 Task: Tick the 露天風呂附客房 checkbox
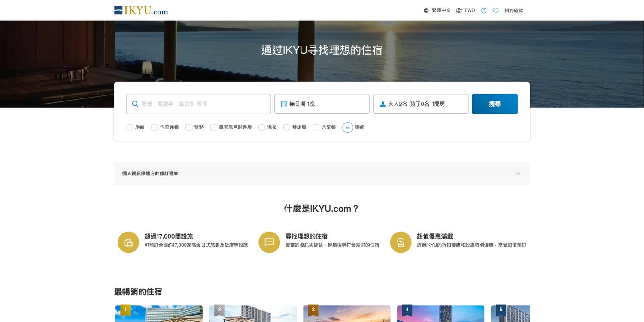tap(213, 127)
